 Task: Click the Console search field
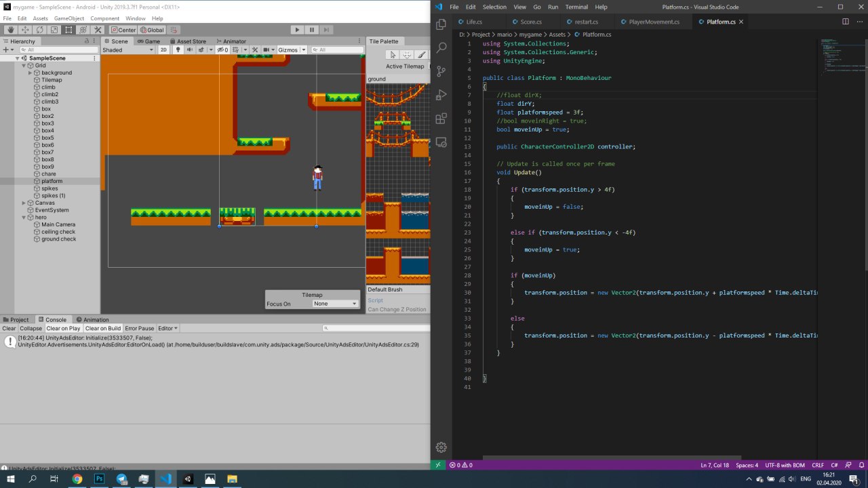click(375, 328)
